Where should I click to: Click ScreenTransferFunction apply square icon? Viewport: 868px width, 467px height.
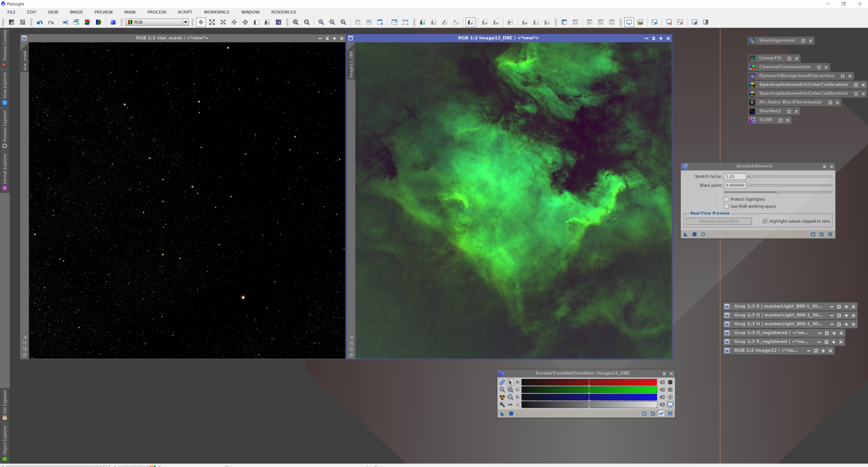(x=511, y=413)
